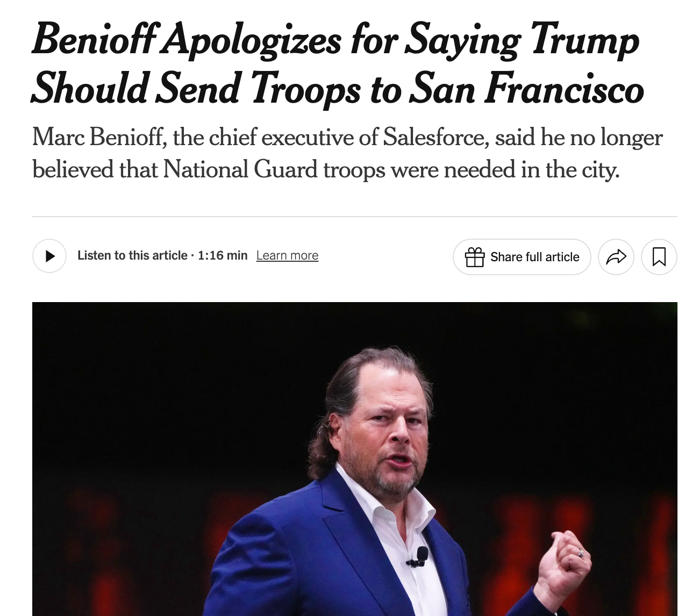The image size is (685, 616).
Task: Click the summary paragraph below the headline
Action: [x=347, y=153]
